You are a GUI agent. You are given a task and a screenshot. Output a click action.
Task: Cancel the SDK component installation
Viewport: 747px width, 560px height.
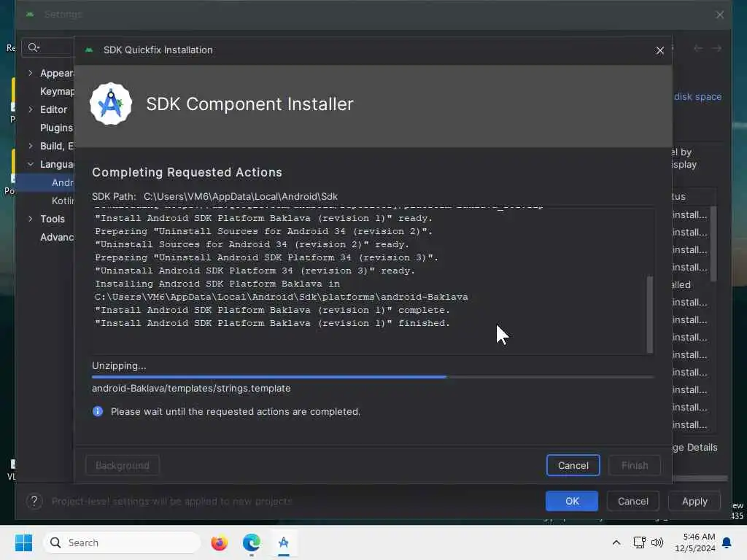pyautogui.click(x=573, y=465)
